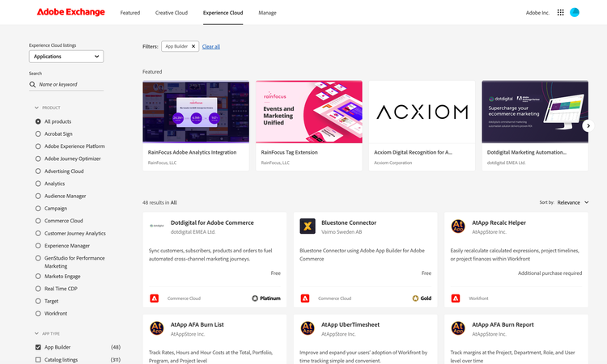Click the AtApp AFA Burn List logo icon
The width and height of the screenshot is (607, 364).
[x=156, y=328]
